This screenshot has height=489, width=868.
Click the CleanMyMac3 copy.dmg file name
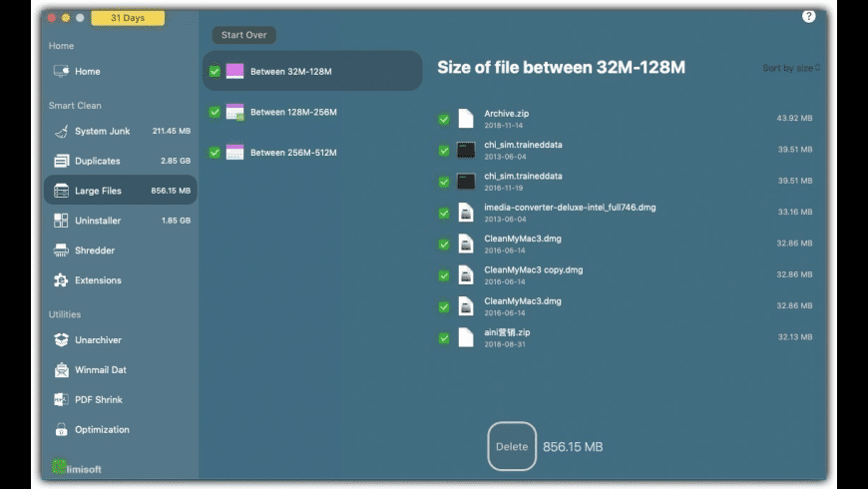point(533,270)
